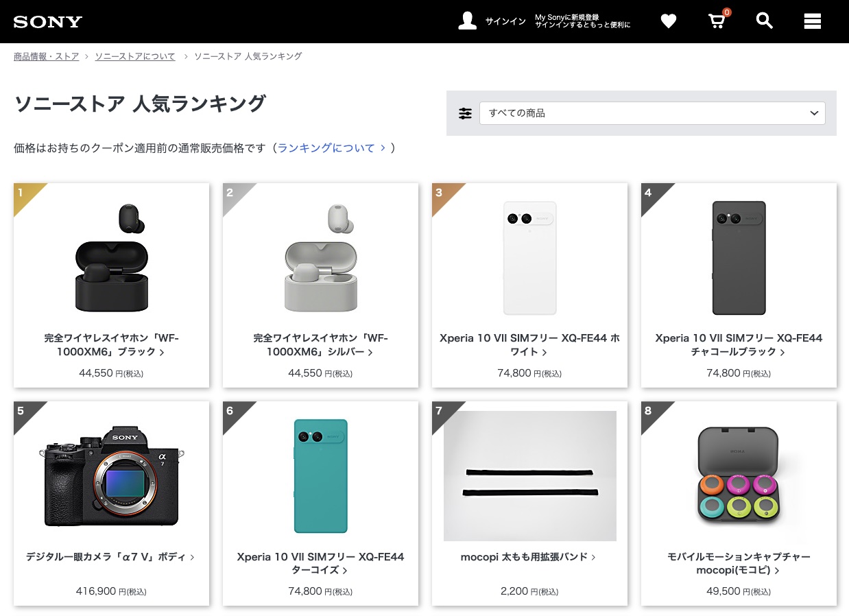Open the shopping cart icon
The height and width of the screenshot is (616, 849).
(x=717, y=21)
